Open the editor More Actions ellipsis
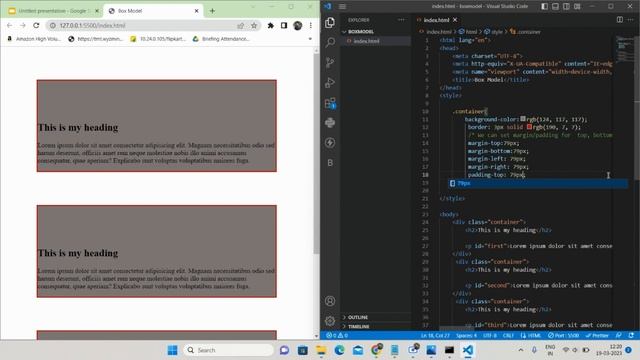Screen dimensions: 640x360 (631, 20)
